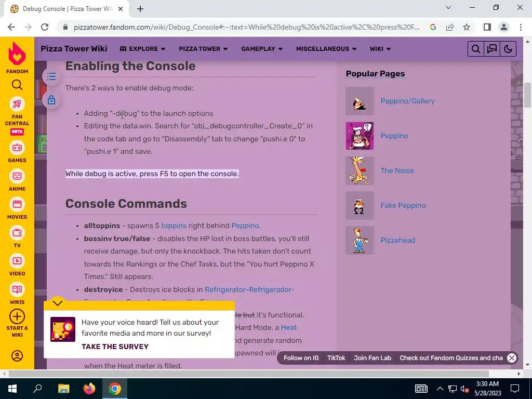Click the Fandom flame logo
This screenshot has width=532, height=399.
tap(17, 54)
